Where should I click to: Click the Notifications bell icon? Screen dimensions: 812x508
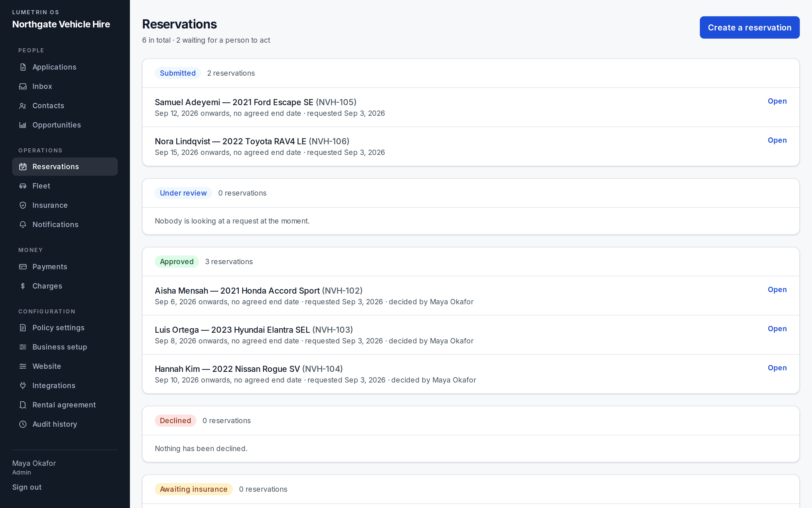tap(23, 225)
